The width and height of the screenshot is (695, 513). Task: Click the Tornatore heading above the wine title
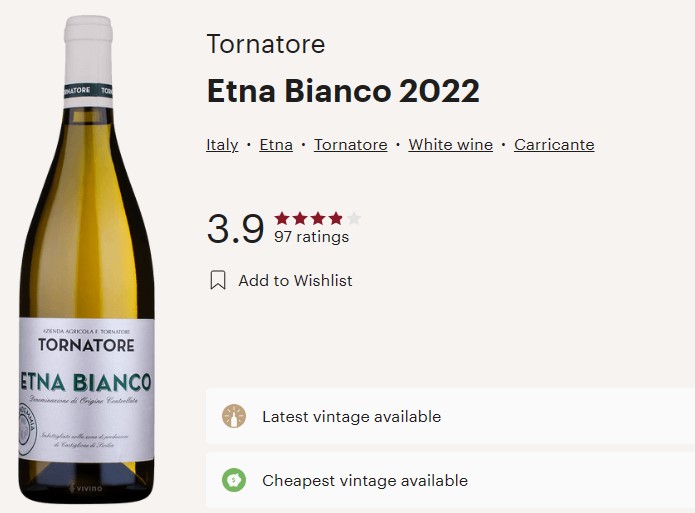[265, 45]
